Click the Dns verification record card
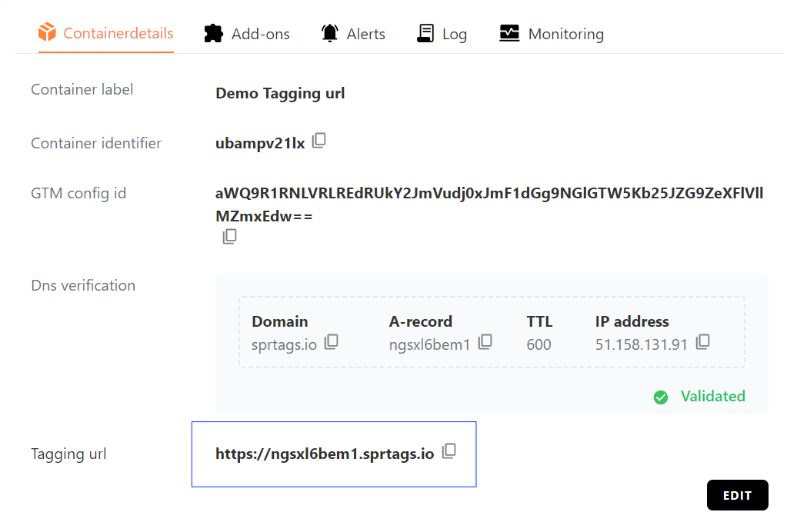 pyautogui.click(x=492, y=331)
